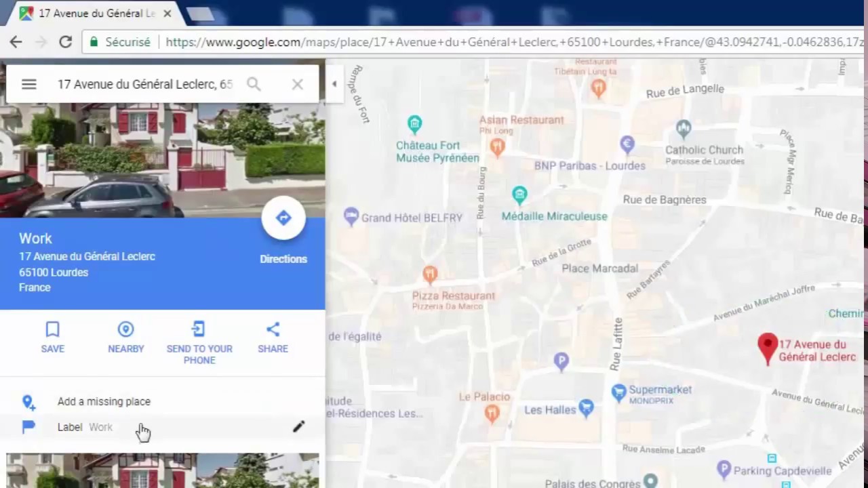Click the Sécurisé lock indicator

(120, 42)
